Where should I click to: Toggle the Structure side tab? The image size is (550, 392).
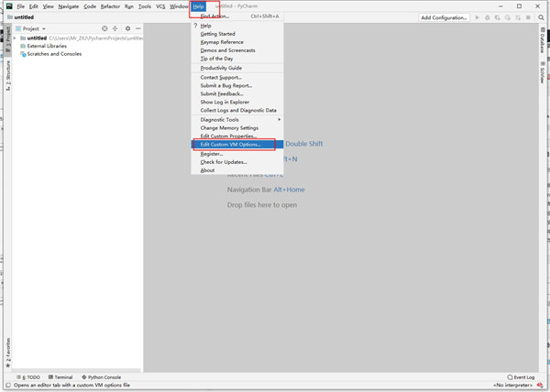coord(7,75)
